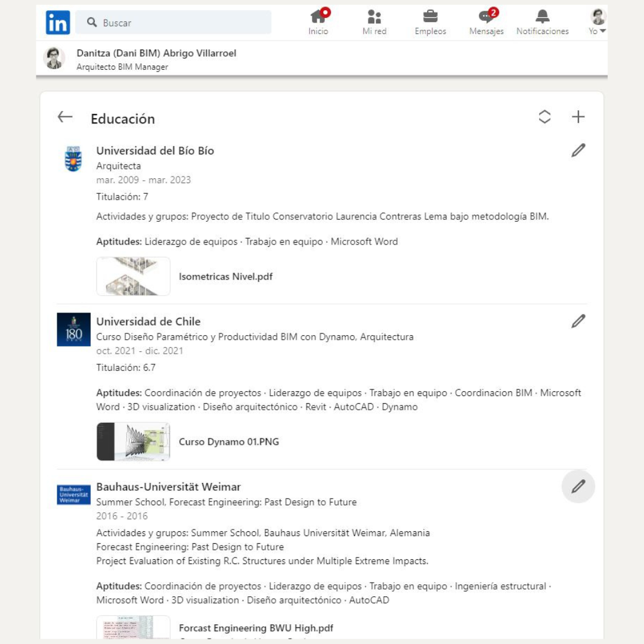Edit the Bauhaus-Universität Weimar entry
This screenshot has width=644, height=644.
(578, 487)
